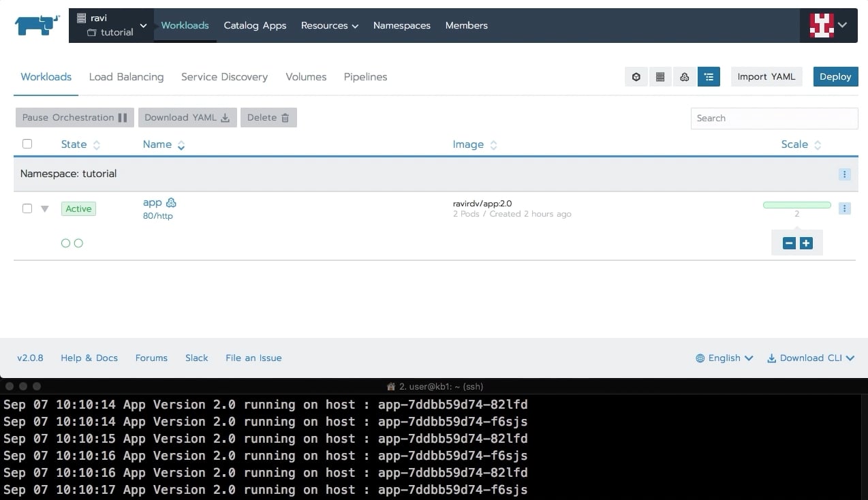Open the English language dropdown
Screen dimensions: 868x500
(x=724, y=358)
